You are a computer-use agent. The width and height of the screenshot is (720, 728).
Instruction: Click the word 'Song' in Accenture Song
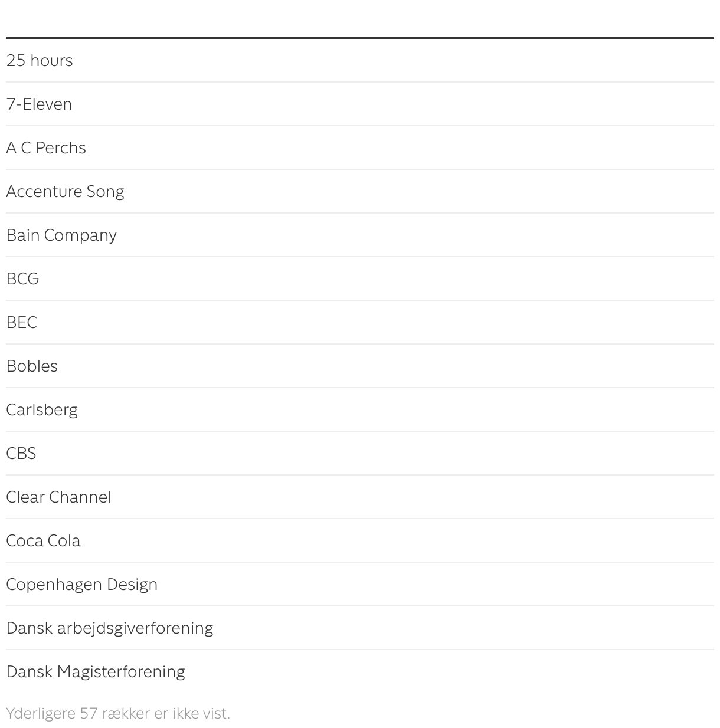[105, 191]
